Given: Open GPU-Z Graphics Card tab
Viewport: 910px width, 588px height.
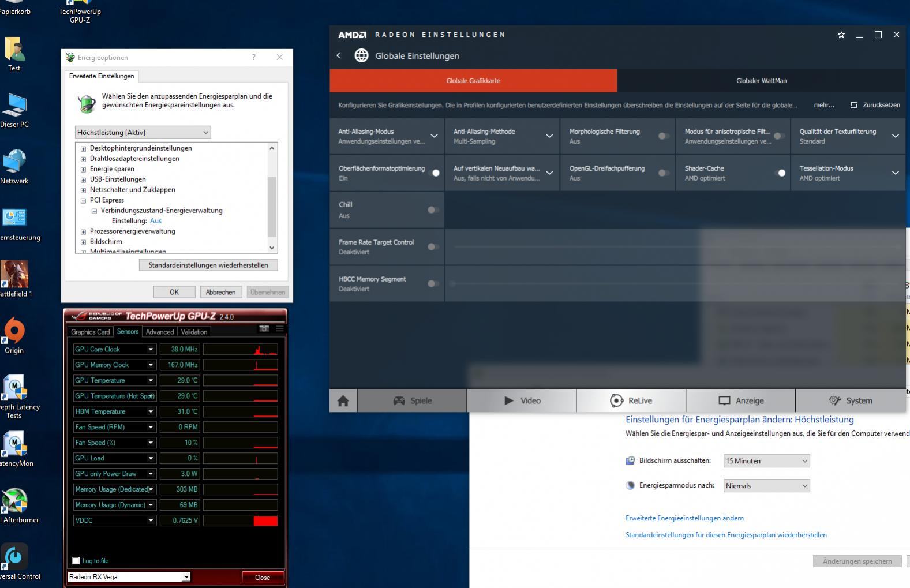Looking at the screenshot, I should tap(90, 332).
